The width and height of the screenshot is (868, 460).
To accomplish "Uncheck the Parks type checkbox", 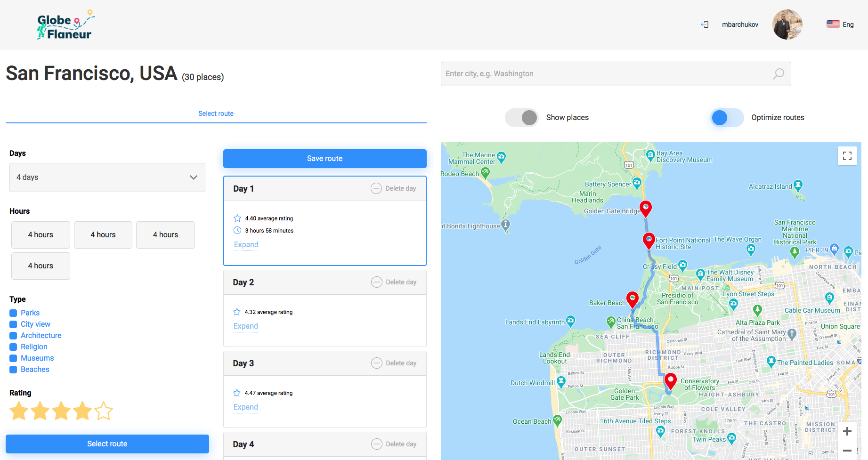I will pos(13,313).
